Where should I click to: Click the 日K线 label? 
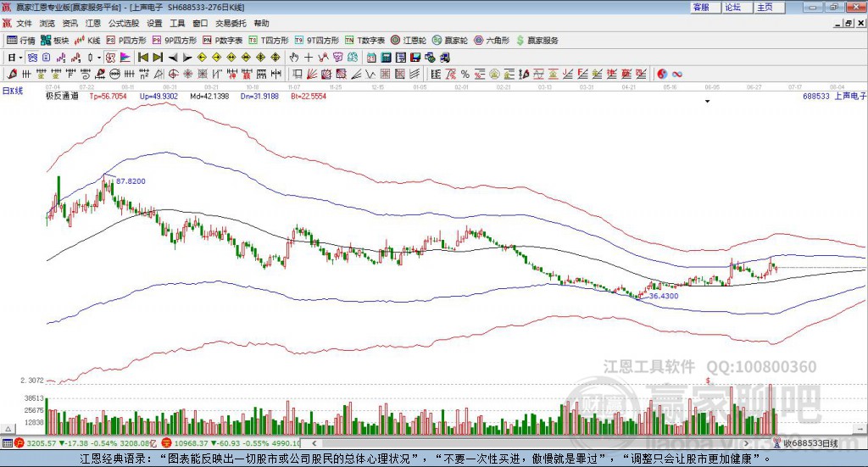click(x=13, y=91)
